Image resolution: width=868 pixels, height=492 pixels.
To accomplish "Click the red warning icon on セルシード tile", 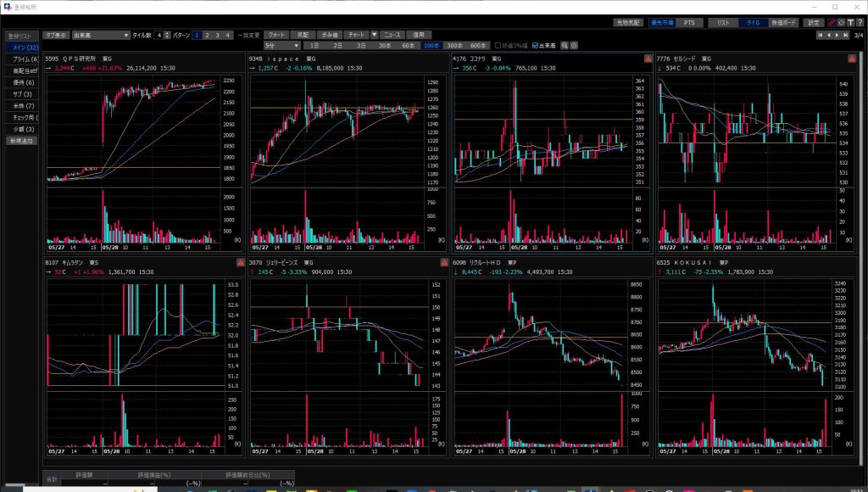I will [x=852, y=59].
